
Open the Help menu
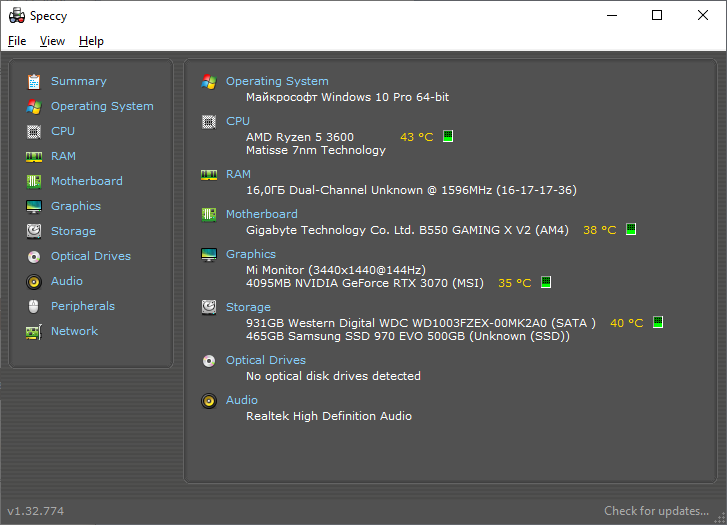tap(91, 41)
